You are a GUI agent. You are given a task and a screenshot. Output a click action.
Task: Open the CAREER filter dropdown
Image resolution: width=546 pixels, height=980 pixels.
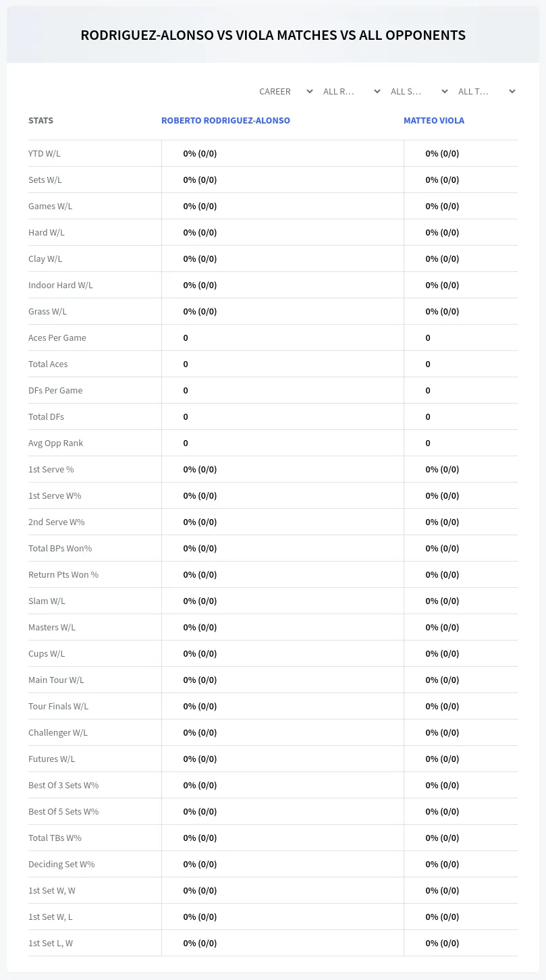click(285, 91)
